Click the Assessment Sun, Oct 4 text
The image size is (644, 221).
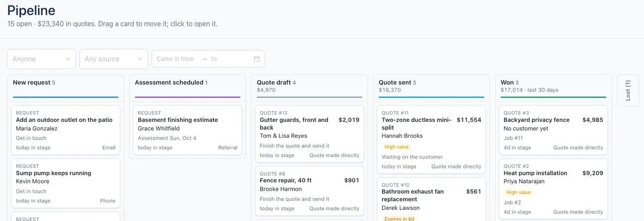tap(167, 138)
